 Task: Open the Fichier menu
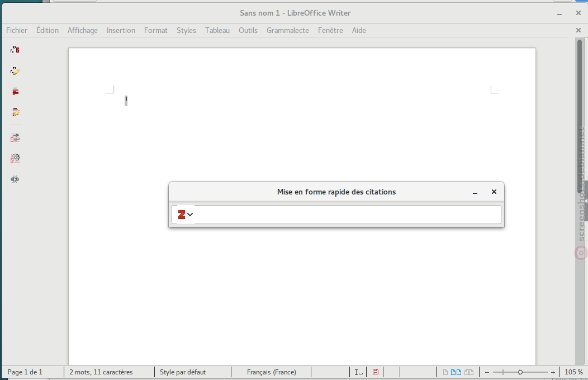click(17, 30)
